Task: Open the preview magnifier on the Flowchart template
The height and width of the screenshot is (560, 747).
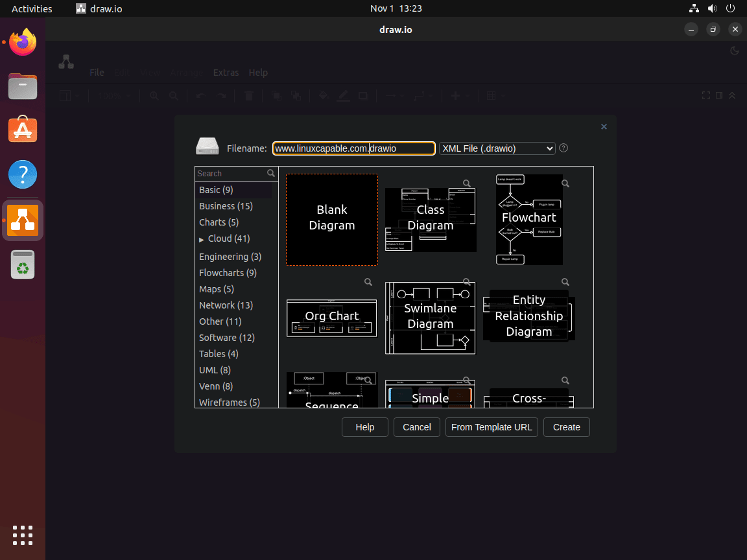Action: coord(565,183)
